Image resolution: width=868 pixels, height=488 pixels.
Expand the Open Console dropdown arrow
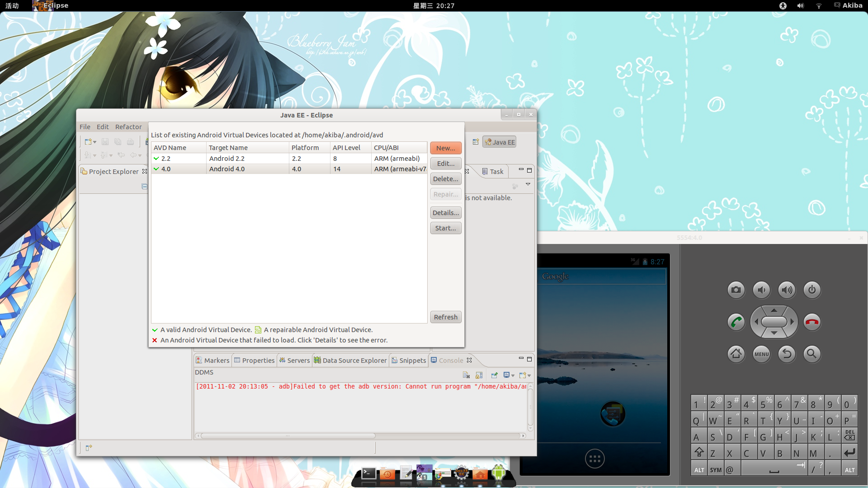[529, 375]
